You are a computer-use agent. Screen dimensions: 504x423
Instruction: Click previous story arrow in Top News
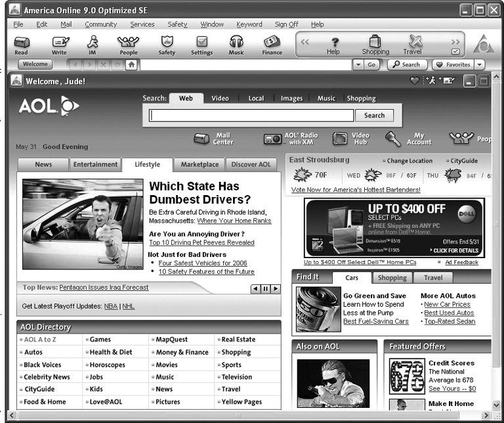point(255,289)
